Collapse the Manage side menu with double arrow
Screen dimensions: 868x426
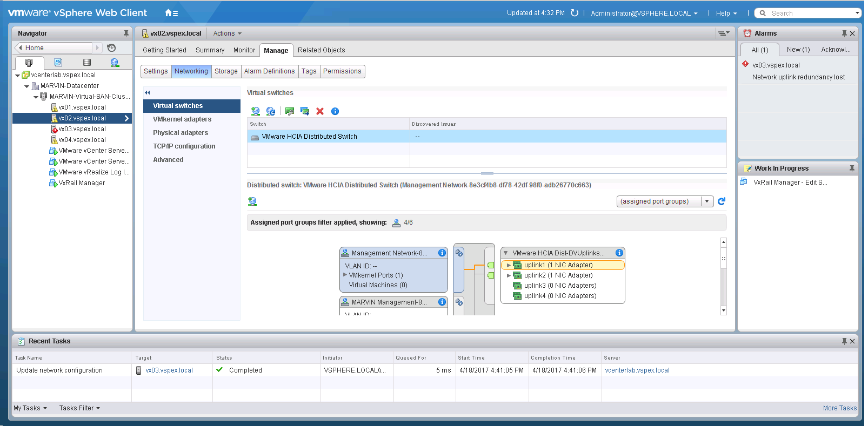pos(148,92)
